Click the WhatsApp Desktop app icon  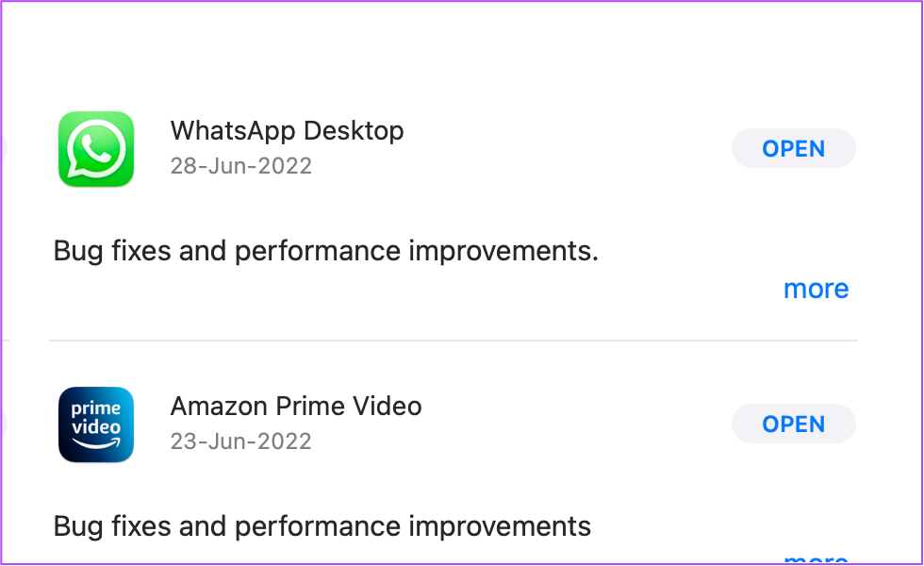(96, 149)
